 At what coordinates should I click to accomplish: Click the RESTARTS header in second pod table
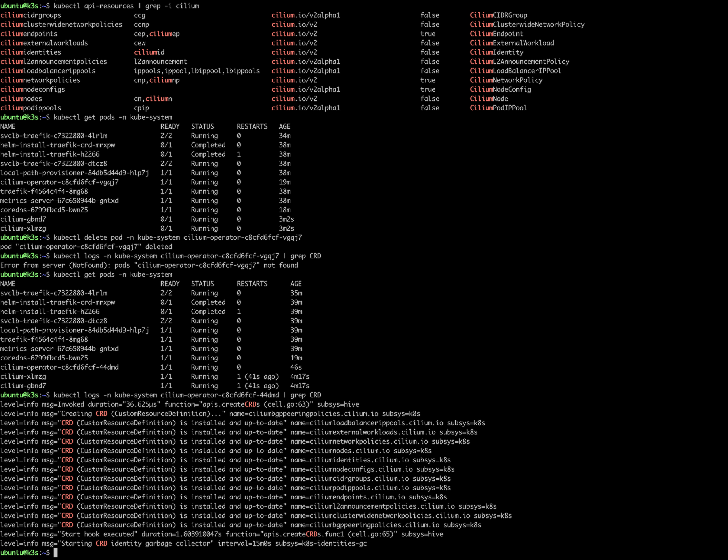pos(252,284)
